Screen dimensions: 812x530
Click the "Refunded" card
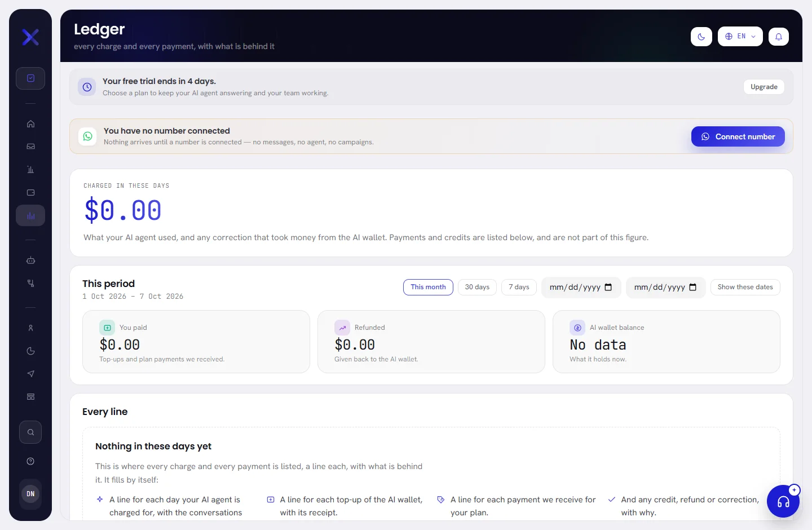pyautogui.click(x=431, y=342)
